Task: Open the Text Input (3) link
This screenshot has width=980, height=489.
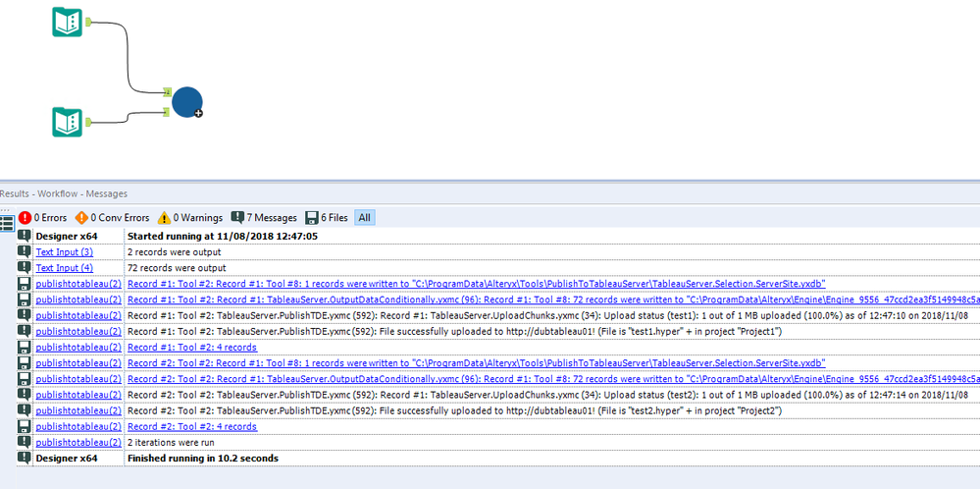Action: 65,252
